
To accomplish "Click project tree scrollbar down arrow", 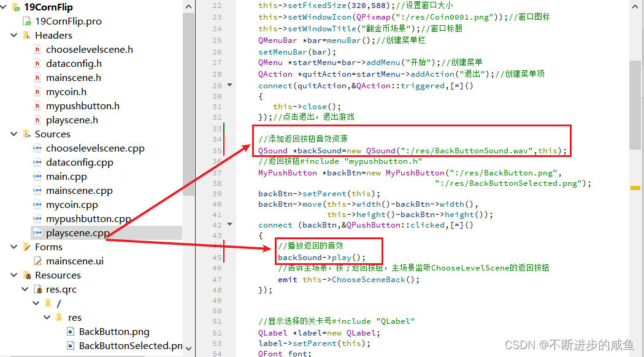I will pos(188,348).
